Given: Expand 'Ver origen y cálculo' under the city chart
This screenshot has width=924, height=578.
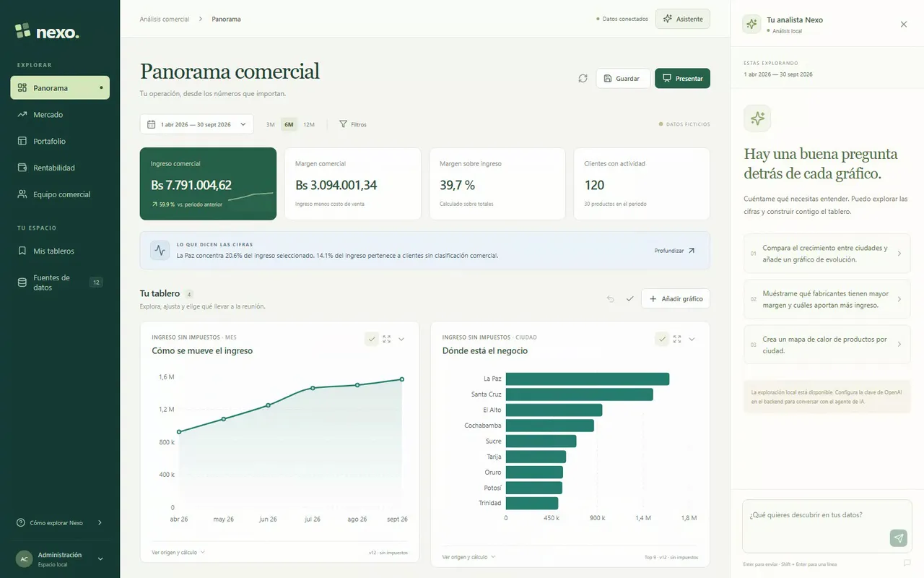Looking at the screenshot, I should (x=468, y=557).
